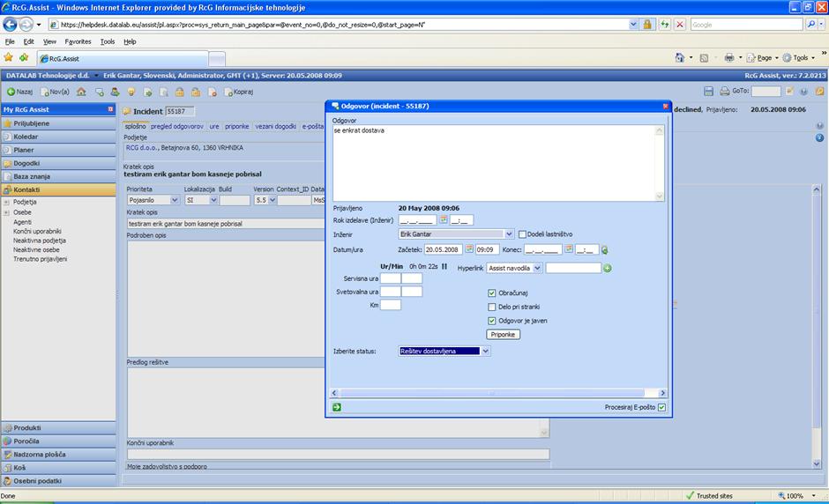Click the browser back arrow button

point(10,25)
